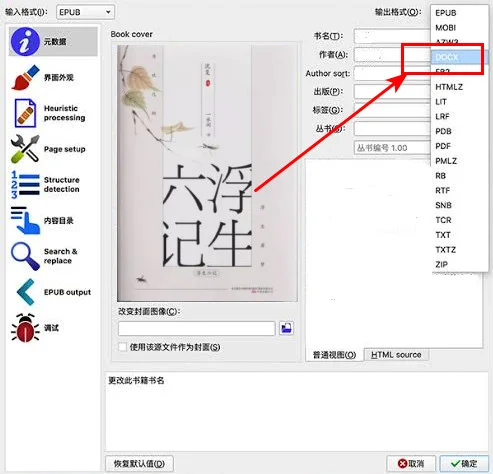493x474 pixels.
Task: Click the 出版 publisher input field
Action: 392,91
